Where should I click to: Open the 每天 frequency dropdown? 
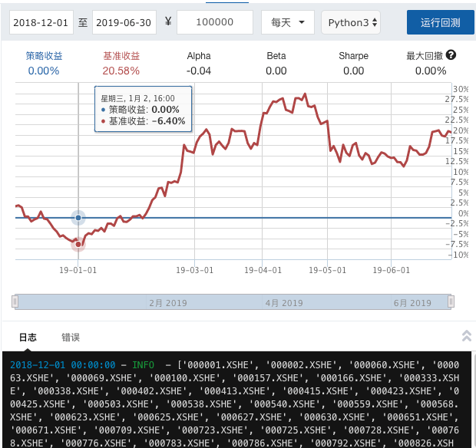(x=287, y=22)
